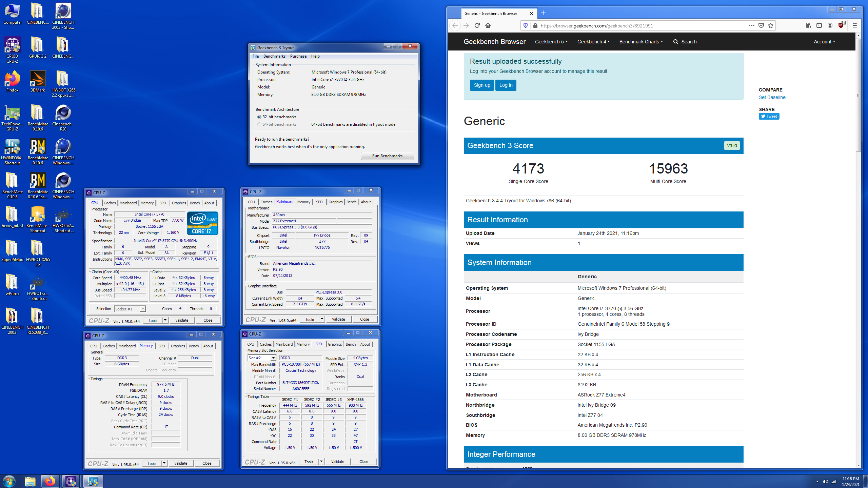Open the browser Library icon
Screen dimensions: 868x488
pyautogui.click(x=808, y=25)
